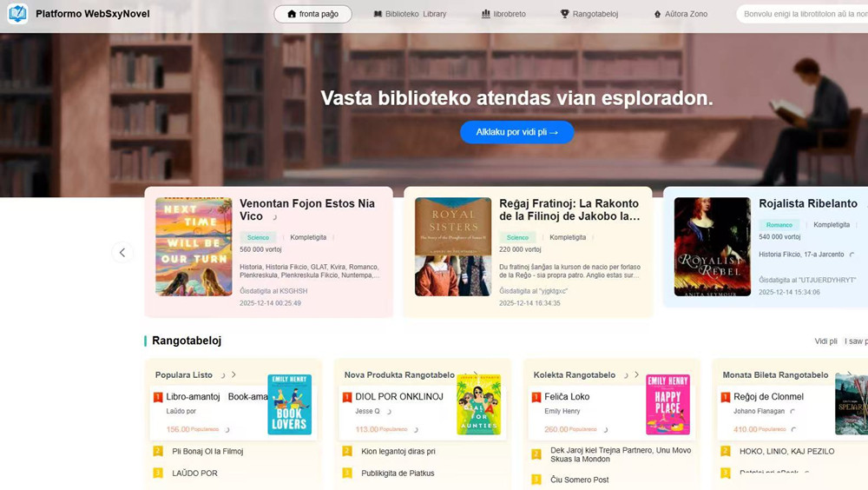Image resolution: width=868 pixels, height=490 pixels.
Task: Click the icon beside Aŭtora Zono
Action: [x=657, y=14]
